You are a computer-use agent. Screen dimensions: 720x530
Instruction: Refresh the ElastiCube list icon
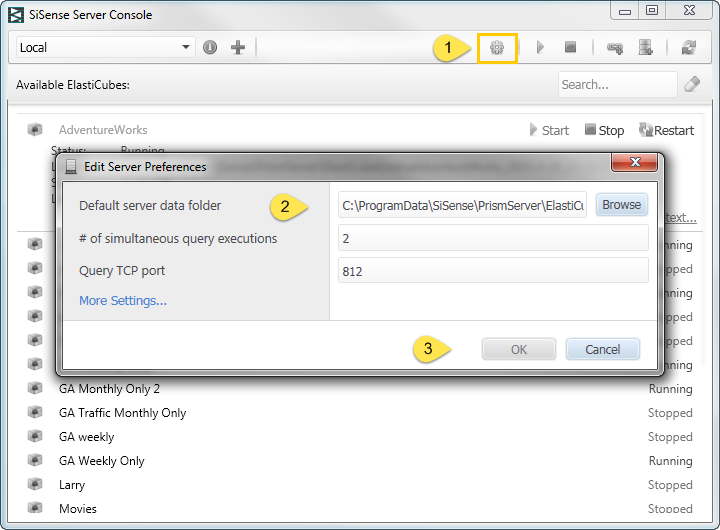click(x=689, y=47)
